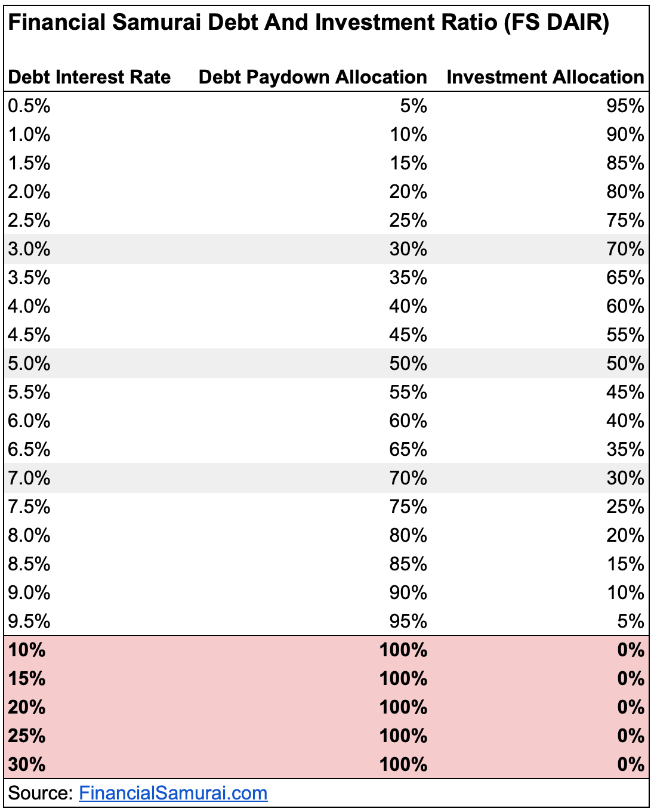The image size is (651, 812).
Task: Select the 45% debt paydown cell
Action: tap(408, 335)
